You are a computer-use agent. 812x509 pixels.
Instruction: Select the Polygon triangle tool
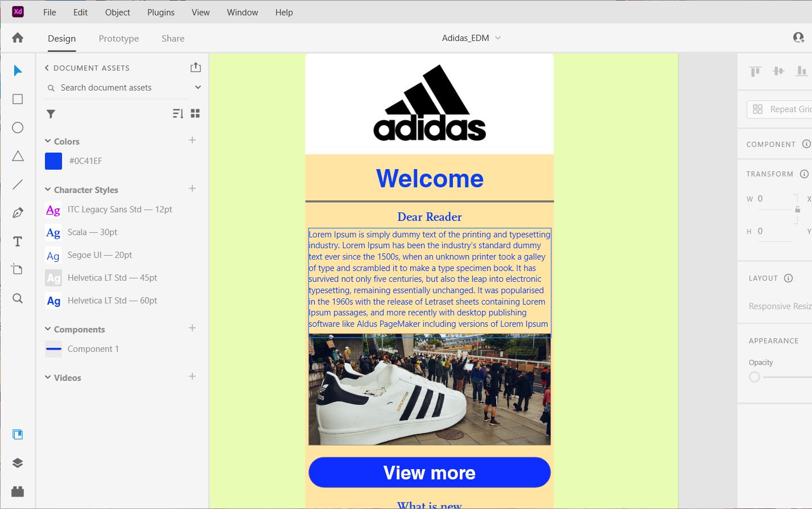pyautogui.click(x=18, y=156)
